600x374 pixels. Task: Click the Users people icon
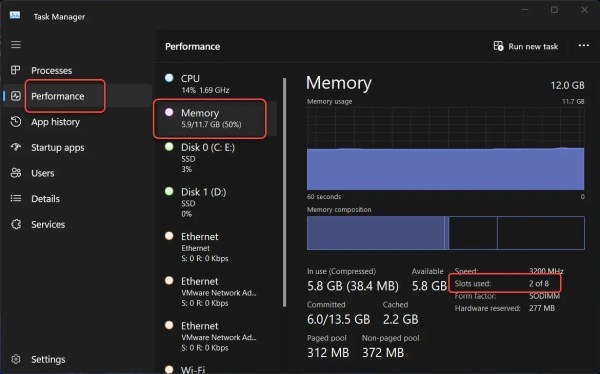click(16, 173)
